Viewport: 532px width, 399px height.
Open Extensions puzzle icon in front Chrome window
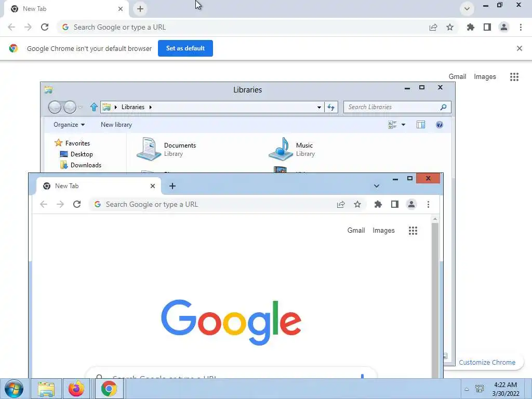[378, 204]
